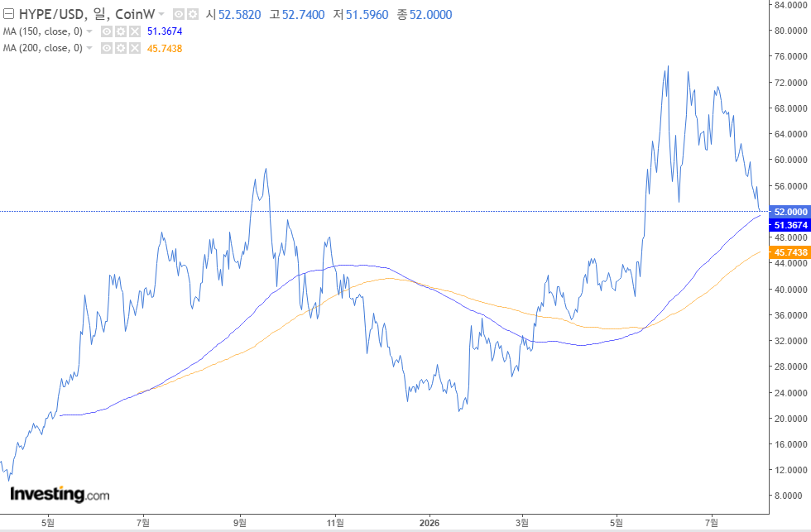811x532 pixels.
Task: Click the 84.0000 price axis label
Action: pos(790,5)
